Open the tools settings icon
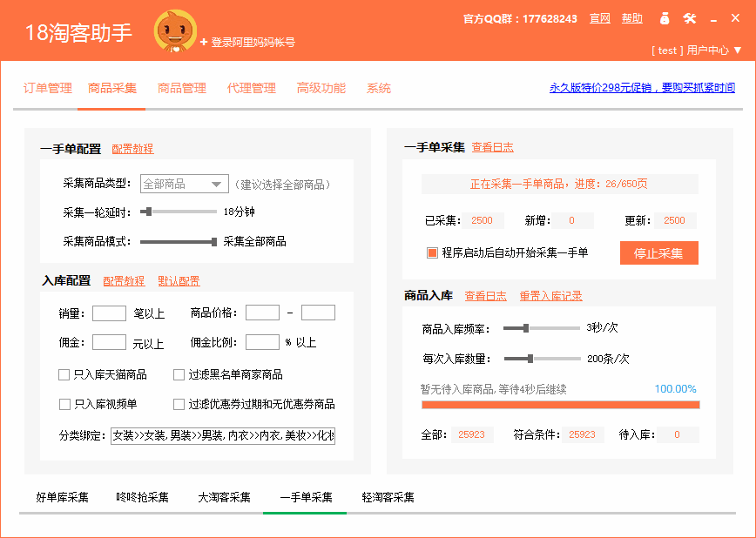 coord(690,19)
